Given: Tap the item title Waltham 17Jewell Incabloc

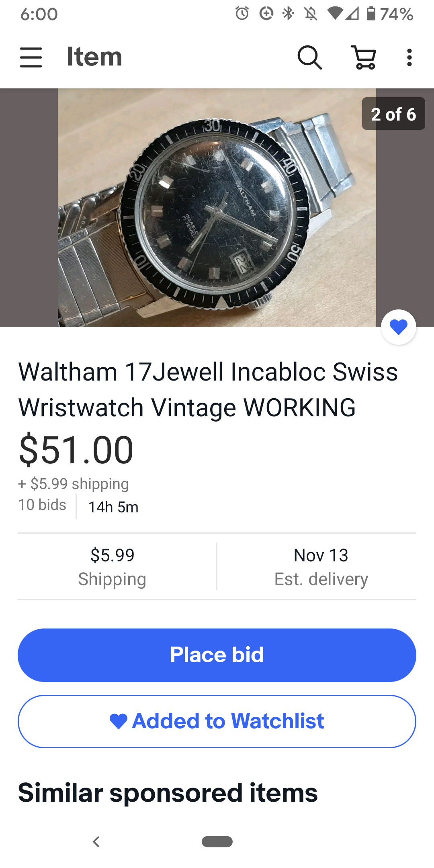Looking at the screenshot, I should coord(208,389).
